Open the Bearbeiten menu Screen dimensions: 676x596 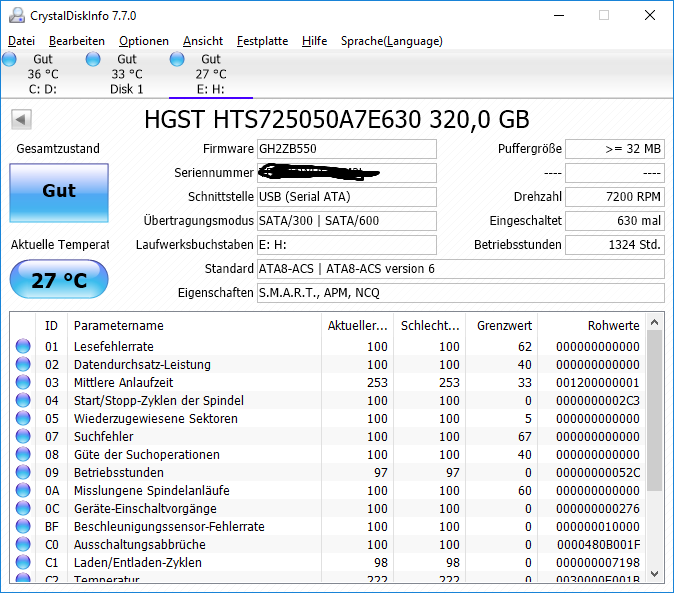point(77,41)
